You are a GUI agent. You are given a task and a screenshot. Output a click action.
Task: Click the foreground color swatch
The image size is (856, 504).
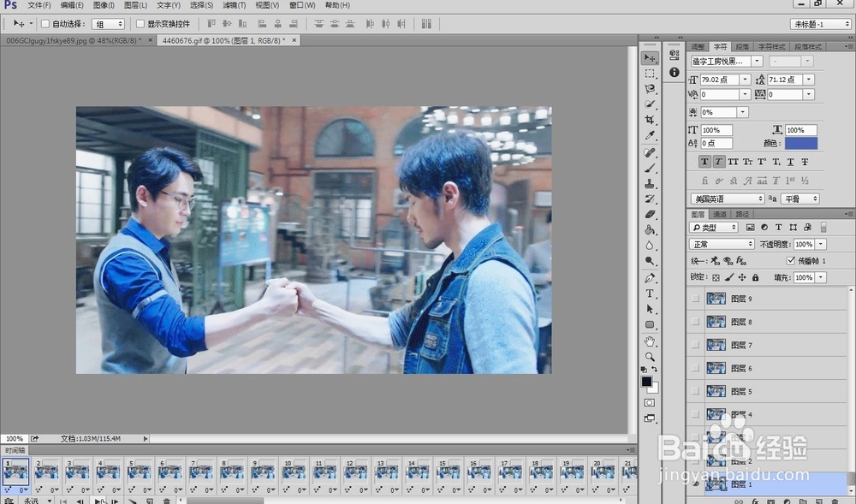coord(646,382)
